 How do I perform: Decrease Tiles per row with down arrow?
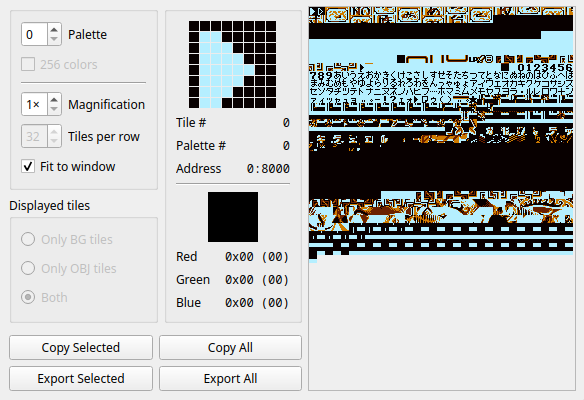tap(54, 142)
